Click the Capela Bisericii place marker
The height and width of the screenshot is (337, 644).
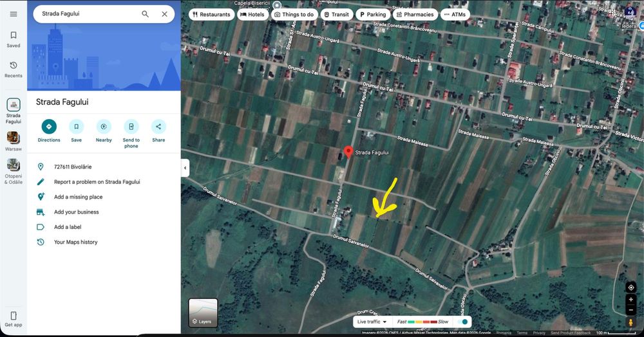(277, 5)
